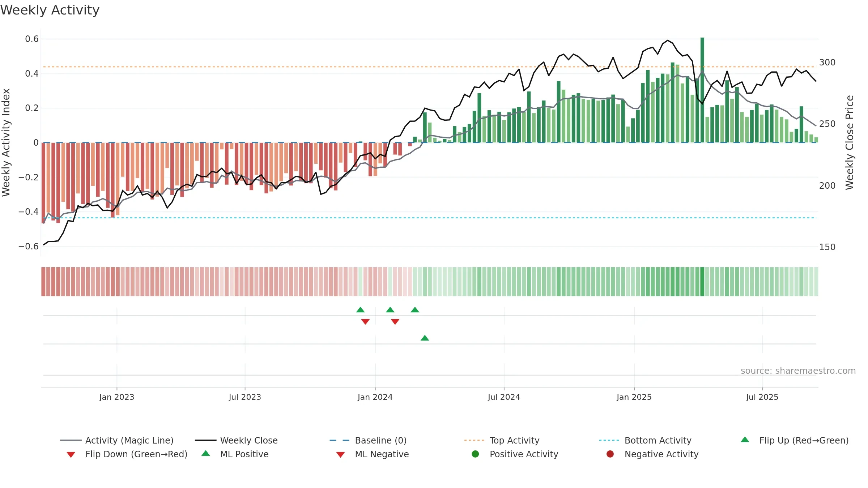This screenshot has height=488, width=868.
Task: Click the Jul 2023 axis label
Action: point(245,397)
